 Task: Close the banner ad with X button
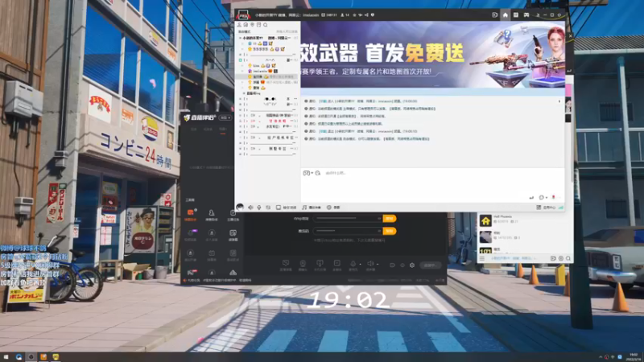pyautogui.click(x=570, y=36)
